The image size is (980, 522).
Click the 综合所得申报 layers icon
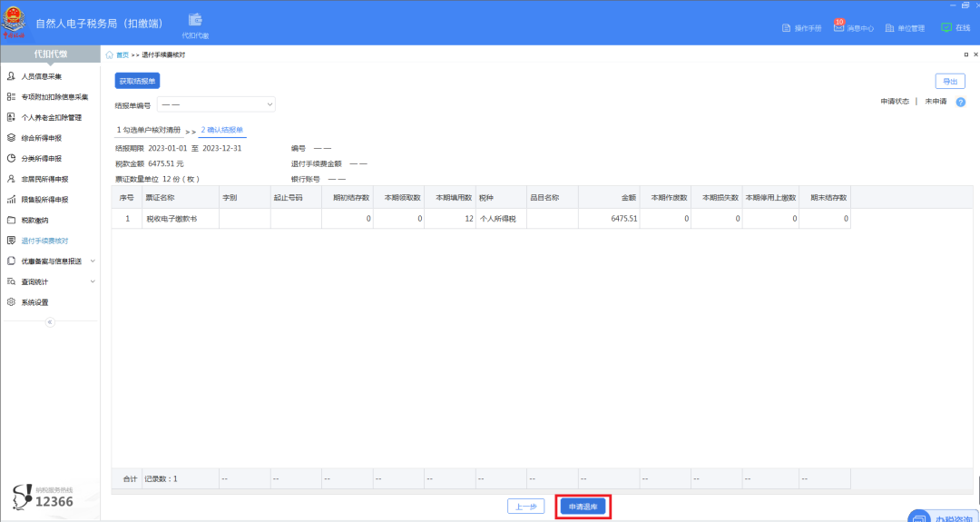(x=11, y=137)
